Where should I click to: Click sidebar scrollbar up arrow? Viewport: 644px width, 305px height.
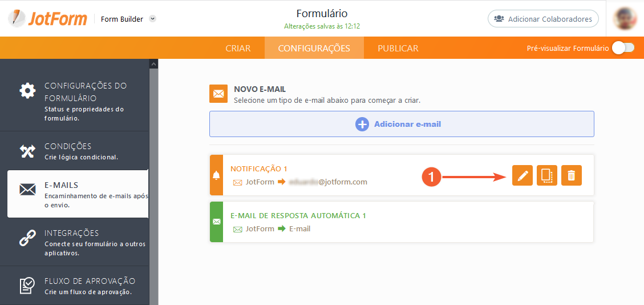(153, 64)
